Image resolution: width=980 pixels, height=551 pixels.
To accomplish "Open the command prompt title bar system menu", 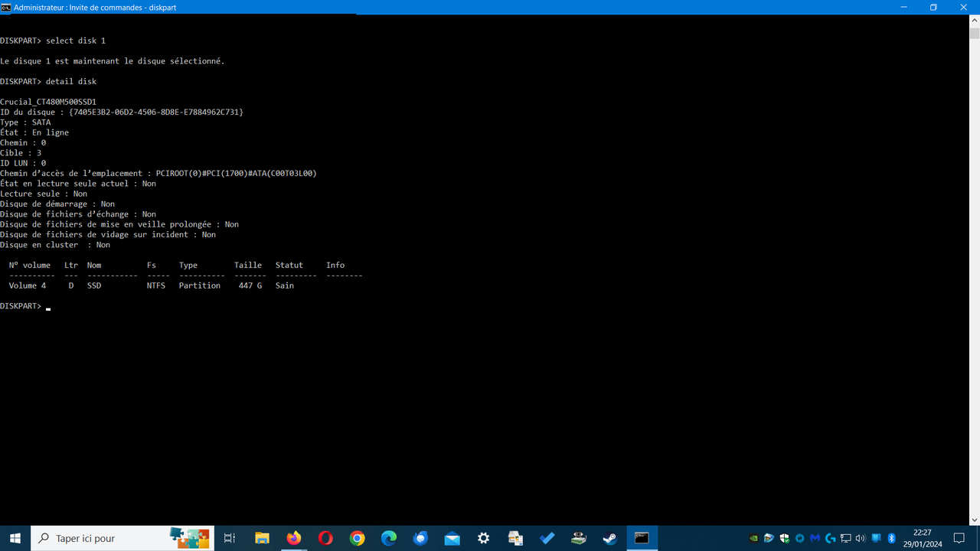I will pyautogui.click(x=7, y=7).
